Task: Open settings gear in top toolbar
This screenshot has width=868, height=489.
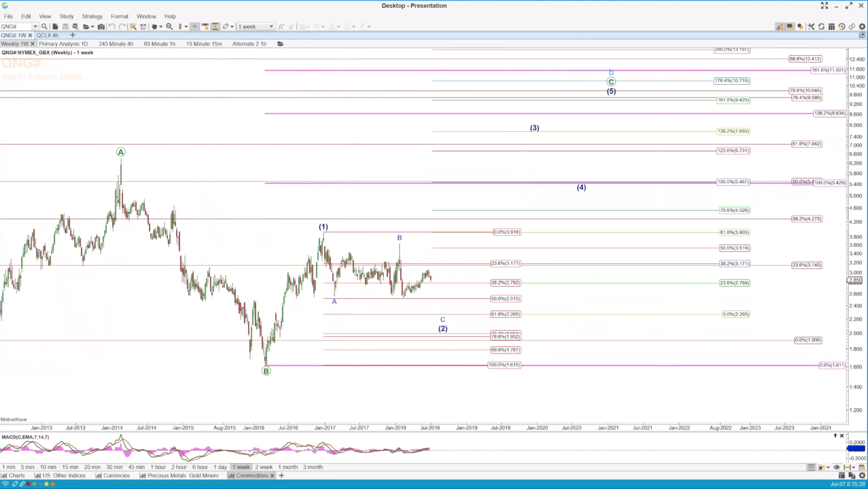Action: click(x=862, y=27)
